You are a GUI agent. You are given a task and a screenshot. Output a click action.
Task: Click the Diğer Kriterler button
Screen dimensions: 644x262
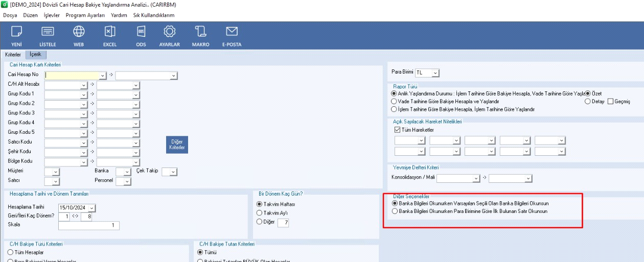click(177, 145)
